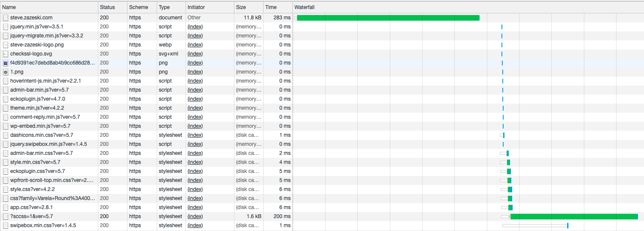Select the wp-embed.min.js?ver=5.7 request row
The image size is (644, 231).
pos(40,126)
